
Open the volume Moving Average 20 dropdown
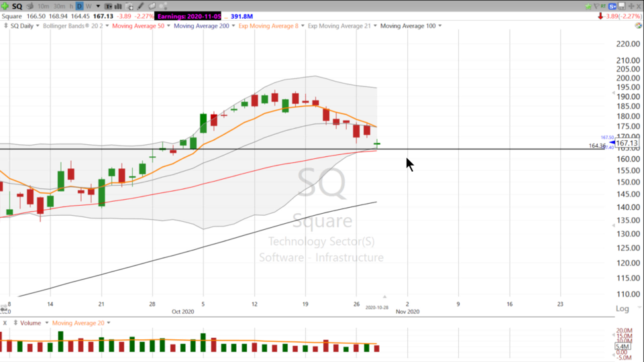(x=109, y=323)
